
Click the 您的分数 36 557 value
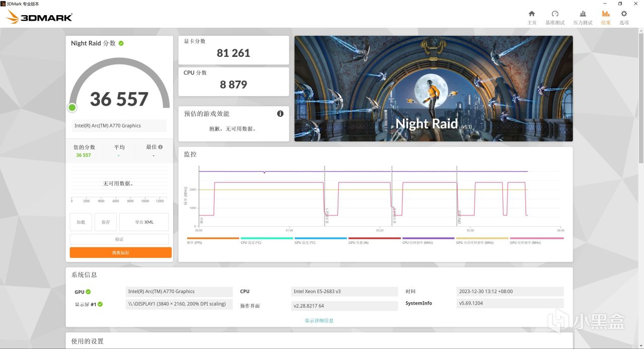[84, 155]
